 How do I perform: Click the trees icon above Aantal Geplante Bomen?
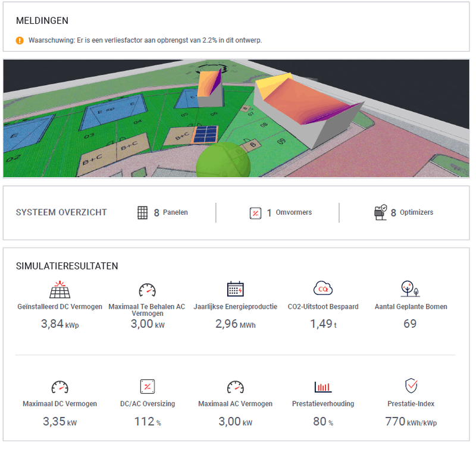coord(410,288)
